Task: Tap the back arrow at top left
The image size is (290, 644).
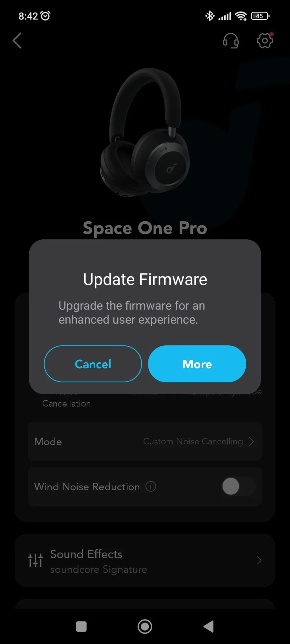Action: pyautogui.click(x=17, y=41)
